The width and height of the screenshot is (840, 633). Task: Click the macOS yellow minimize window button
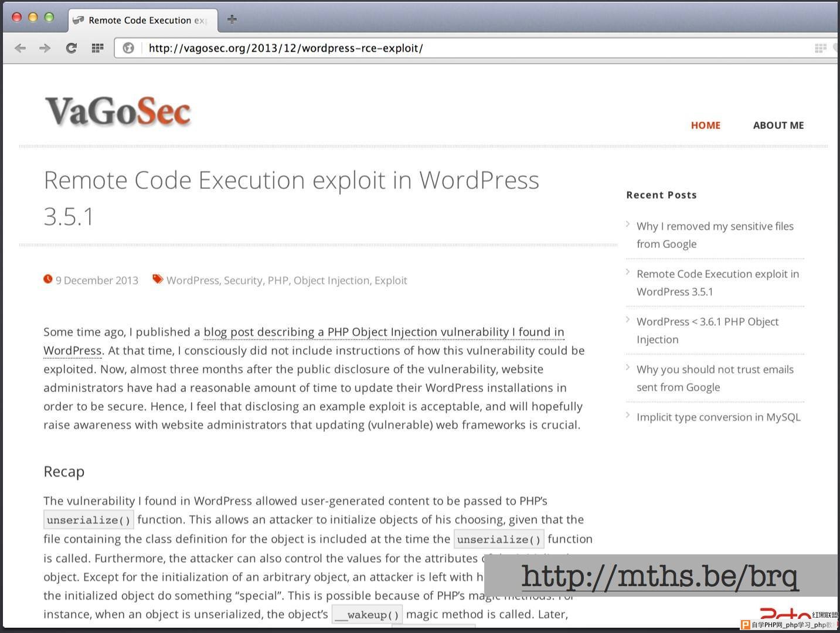[33, 17]
